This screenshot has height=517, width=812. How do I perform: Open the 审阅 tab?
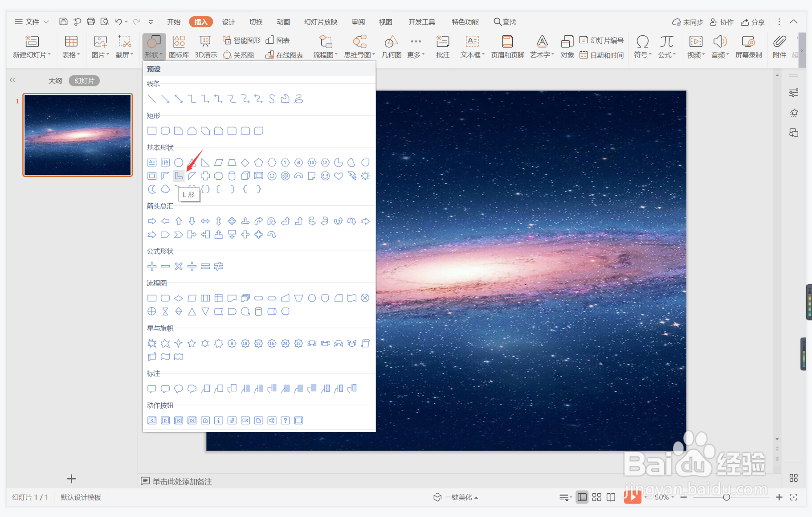tap(358, 22)
